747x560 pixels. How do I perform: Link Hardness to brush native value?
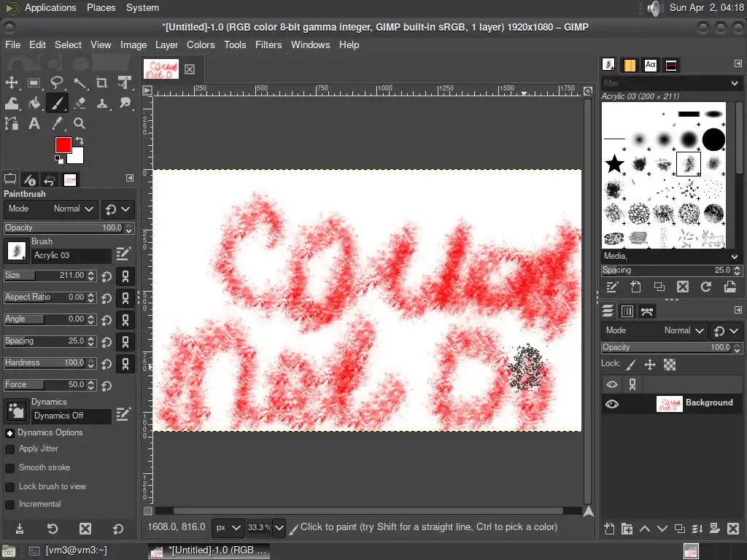[x=125, y=364]
